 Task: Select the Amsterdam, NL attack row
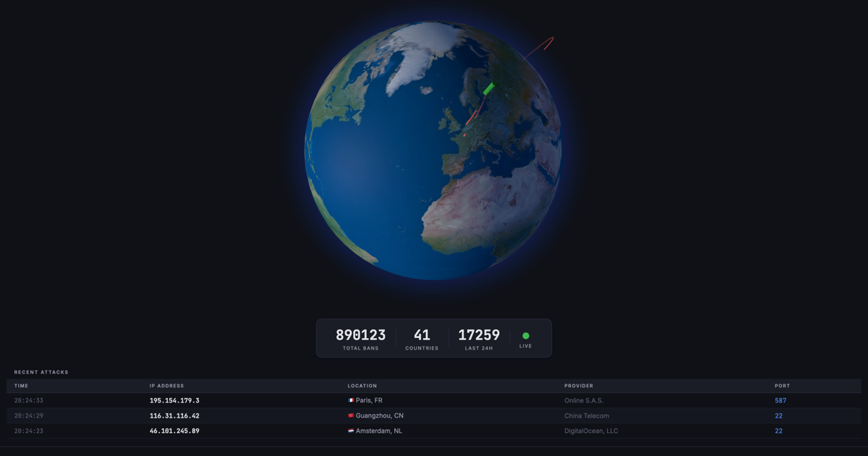(x=434, y=430)
